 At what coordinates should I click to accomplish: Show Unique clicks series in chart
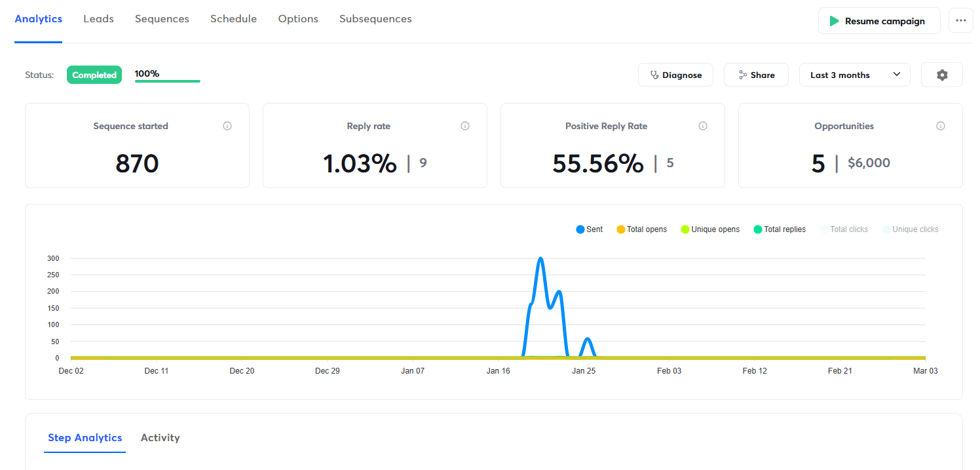coord(910,229)
